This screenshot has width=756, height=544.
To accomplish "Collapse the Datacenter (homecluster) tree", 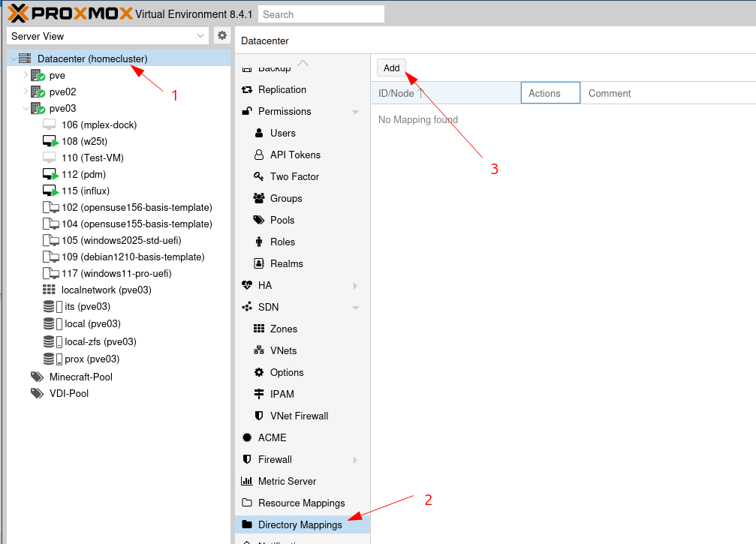I will 13,59.
